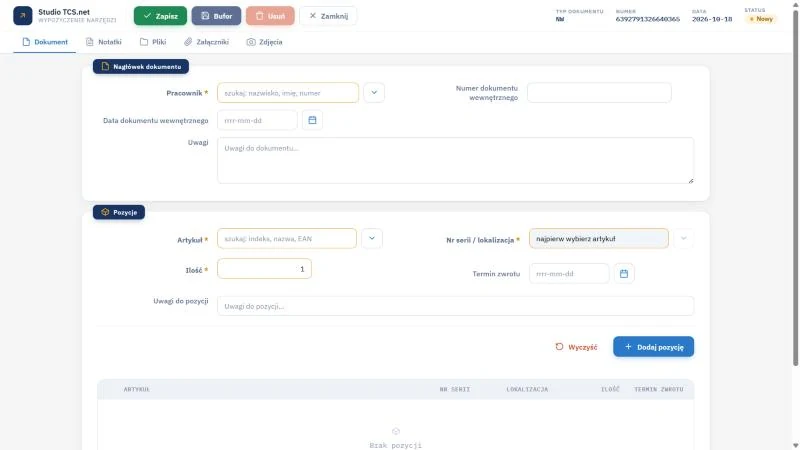Expand the Nr serii / lokalizacja dropdown
Screen dimensions: 800x450
683,238
